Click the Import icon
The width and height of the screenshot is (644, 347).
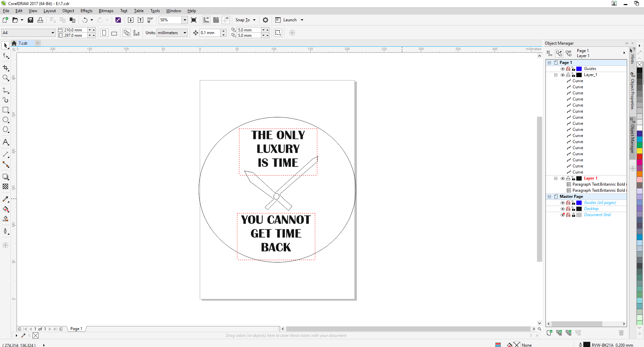130,20
